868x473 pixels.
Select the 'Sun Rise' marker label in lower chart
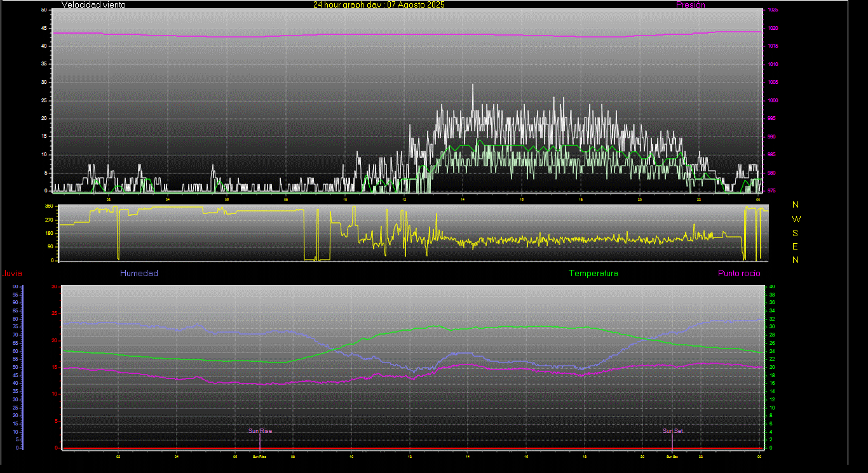[260, 431]
